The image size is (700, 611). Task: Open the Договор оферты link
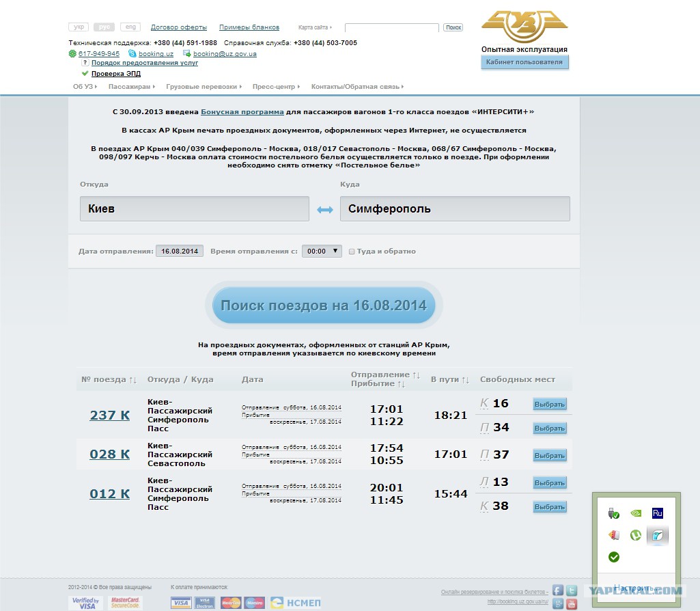(178, 27)
